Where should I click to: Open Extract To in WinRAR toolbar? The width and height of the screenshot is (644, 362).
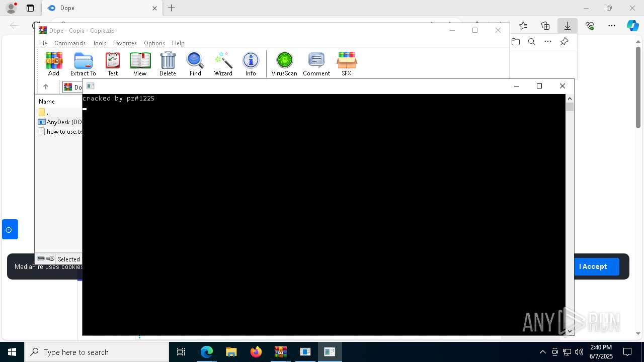(x=83, y=64)
